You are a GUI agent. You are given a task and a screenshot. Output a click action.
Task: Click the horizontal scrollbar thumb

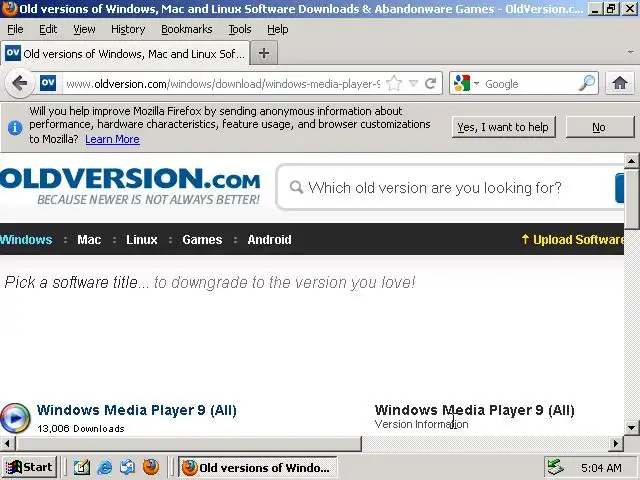tap(188, 443)
